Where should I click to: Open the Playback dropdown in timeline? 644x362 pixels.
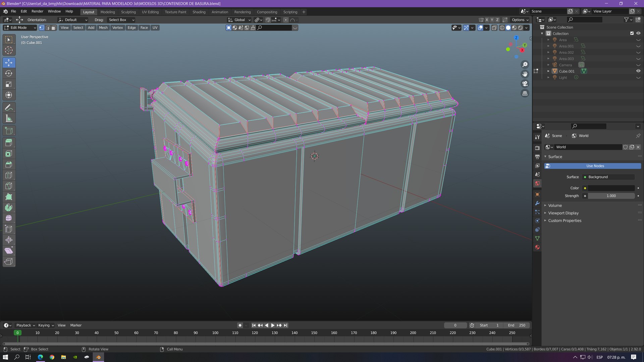[25, 325]
